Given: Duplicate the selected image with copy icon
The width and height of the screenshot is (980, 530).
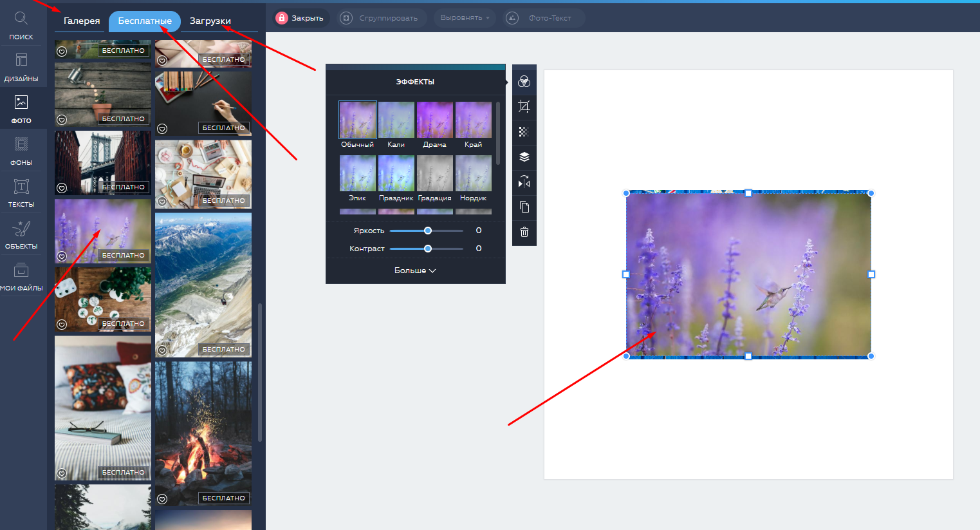Looking at the screenshot, I should click(524, 207).
